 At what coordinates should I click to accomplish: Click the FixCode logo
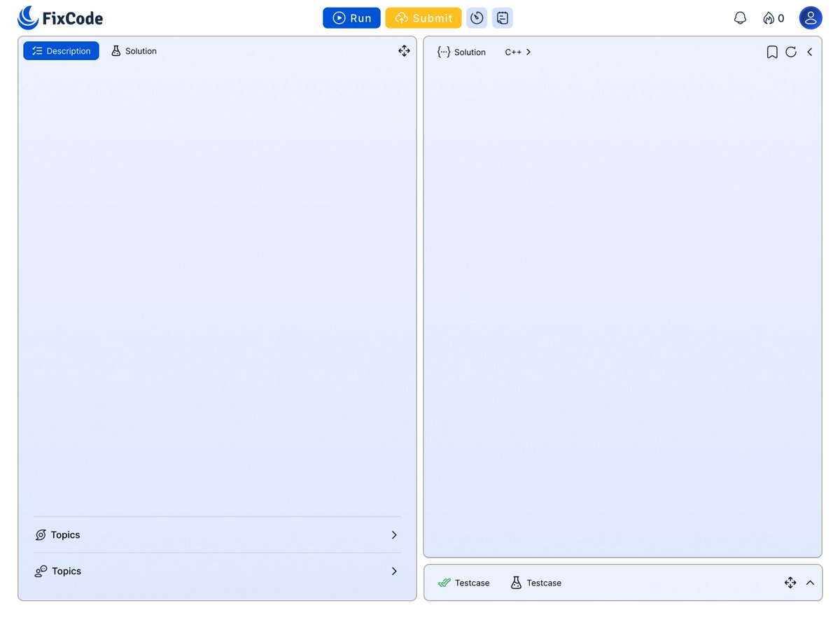pos(60,18)
